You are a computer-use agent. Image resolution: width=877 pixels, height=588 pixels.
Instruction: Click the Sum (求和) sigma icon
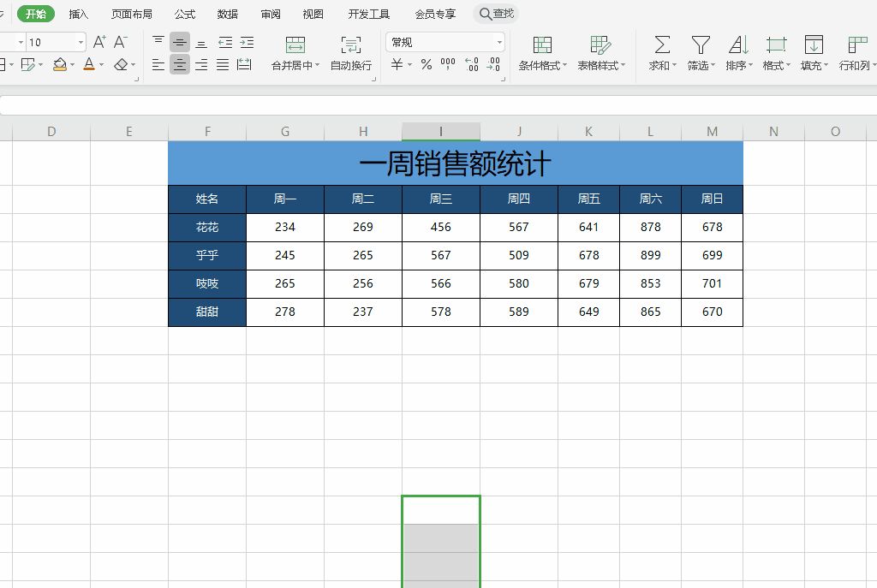click(662, 45)
